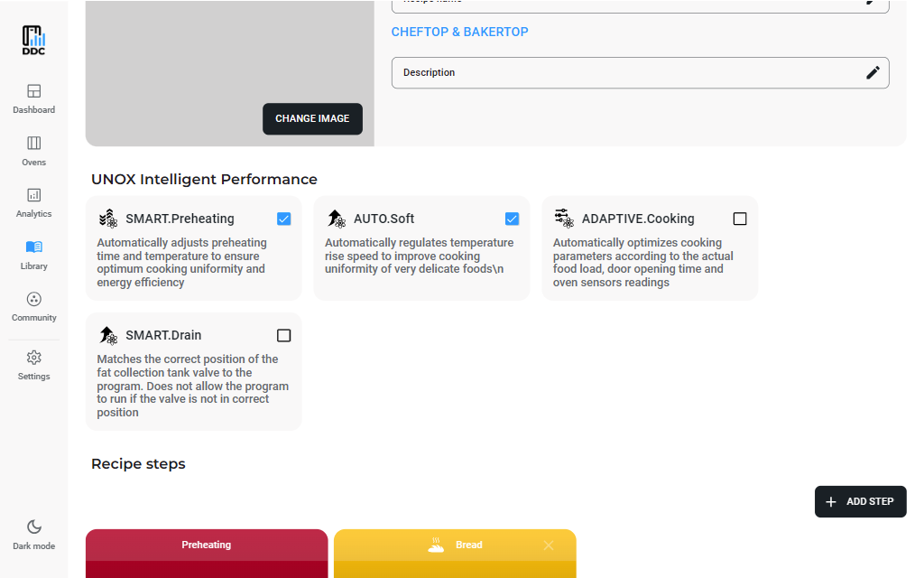This screenshot has height=578, width=924.
Task: Click the CHEFTOP & BAKERTOP link
Action: (459, 32)
